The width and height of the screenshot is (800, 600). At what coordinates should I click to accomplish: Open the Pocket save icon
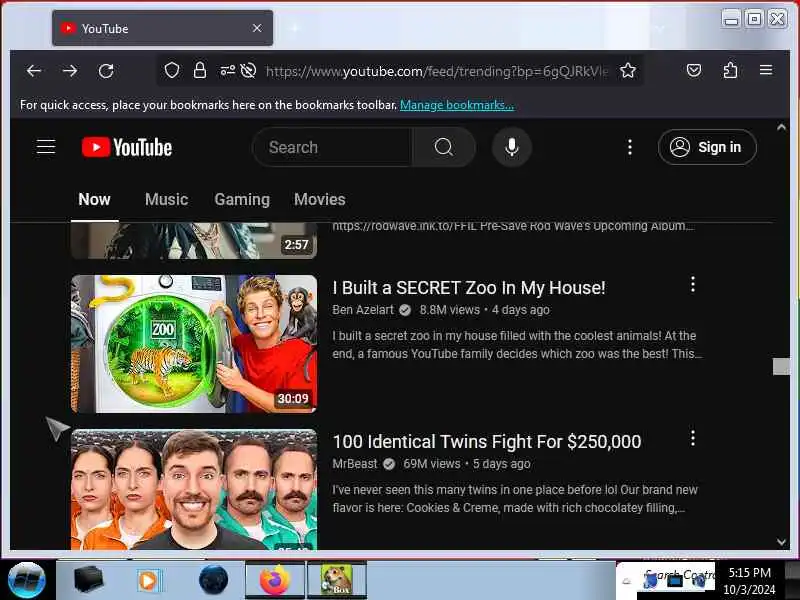tap(694, 70)
